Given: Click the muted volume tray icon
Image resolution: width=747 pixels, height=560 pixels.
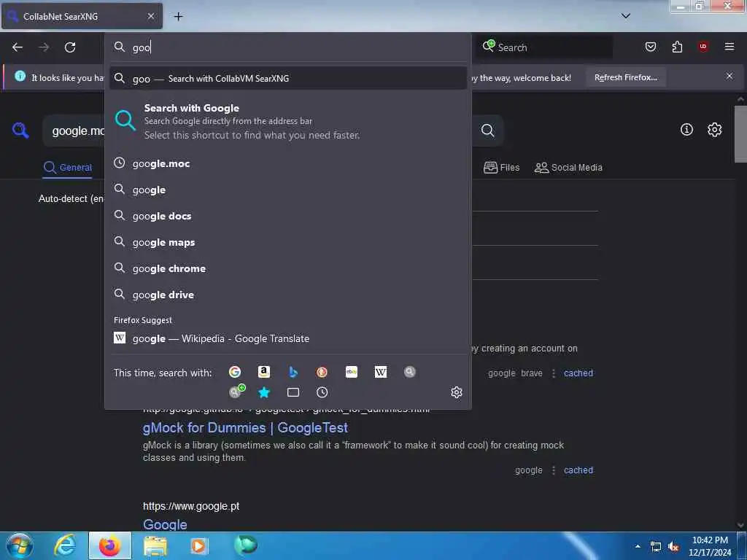Looking at the screenshot, I should 673,547.
